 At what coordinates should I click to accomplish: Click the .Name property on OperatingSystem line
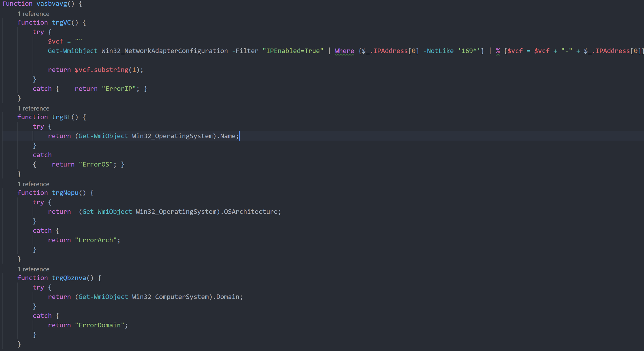[226, 136]
